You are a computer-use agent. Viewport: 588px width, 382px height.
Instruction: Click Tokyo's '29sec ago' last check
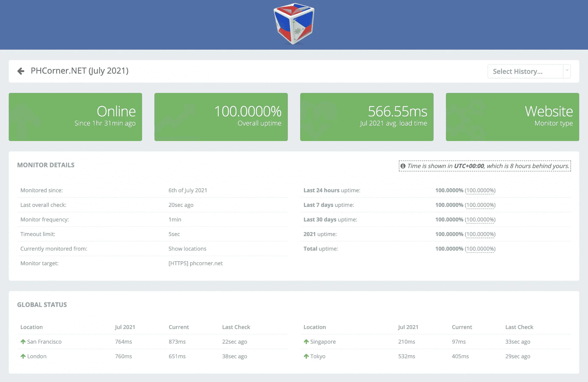(518, 356)
